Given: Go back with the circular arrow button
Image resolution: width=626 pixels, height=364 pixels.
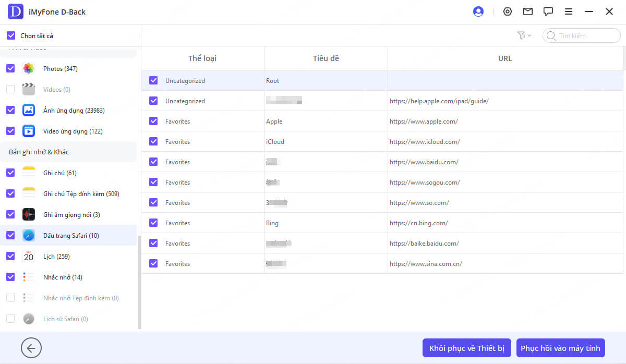Looking at the screenshot, I should 31,348.
